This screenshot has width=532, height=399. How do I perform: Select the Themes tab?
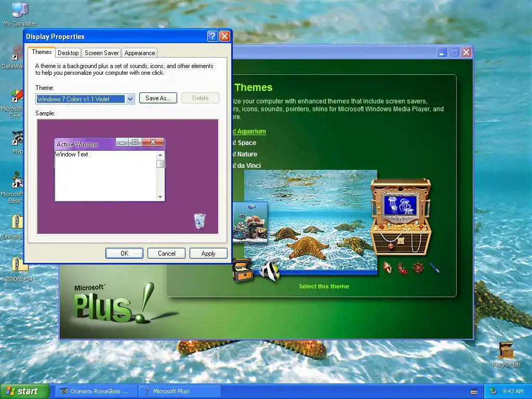coord(42,52)
